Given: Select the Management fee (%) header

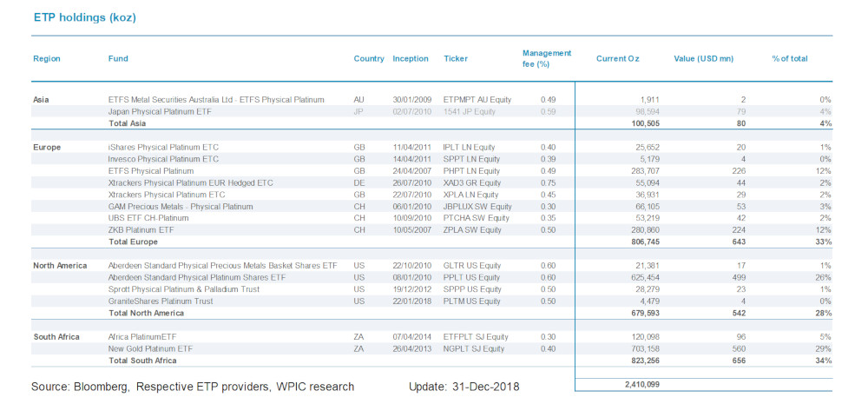Looking at the screenshot, I should [x=546, y=58].
